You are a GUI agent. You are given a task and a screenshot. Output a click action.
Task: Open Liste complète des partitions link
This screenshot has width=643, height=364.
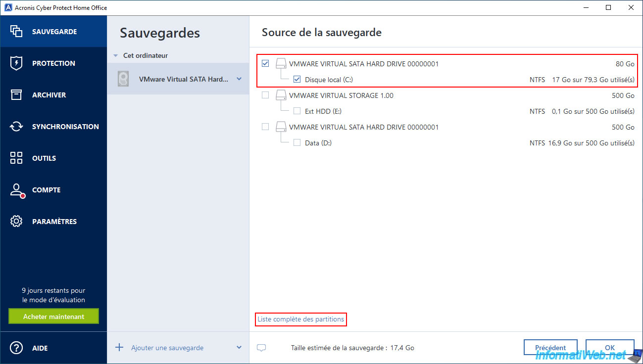(301, 319)
